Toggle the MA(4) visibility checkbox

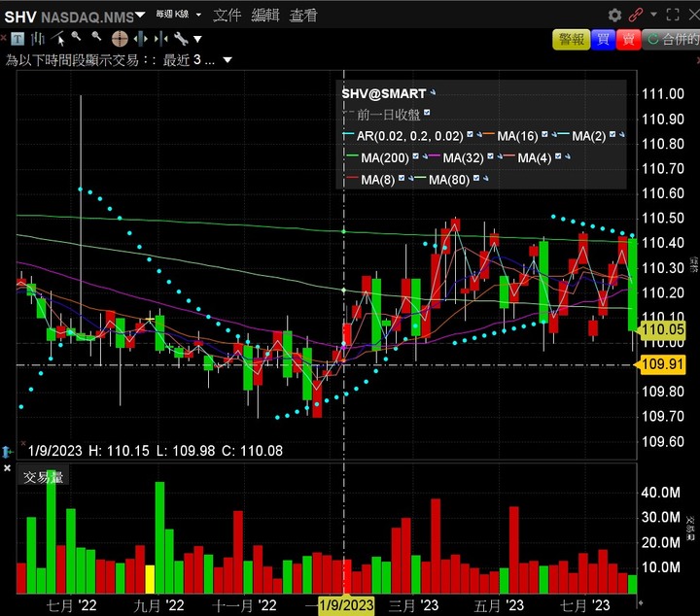point(558,155)
